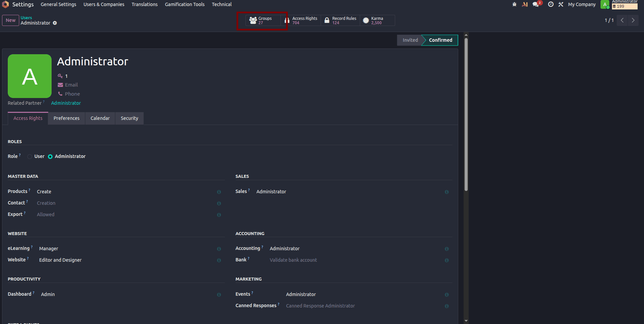Viewport: 644px width, 324px height.
Task: Open the Administrator related partner link
Action: (66, 103)
